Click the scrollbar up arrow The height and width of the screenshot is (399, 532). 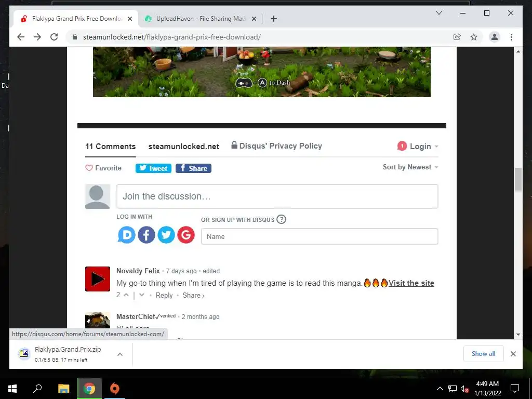518,51
